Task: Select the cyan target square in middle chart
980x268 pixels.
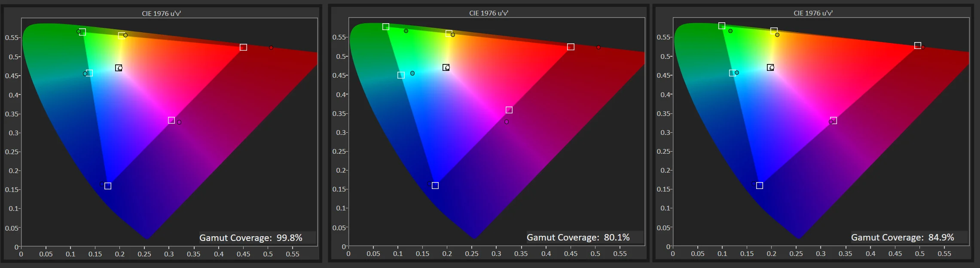Action: tap(401, 75)
